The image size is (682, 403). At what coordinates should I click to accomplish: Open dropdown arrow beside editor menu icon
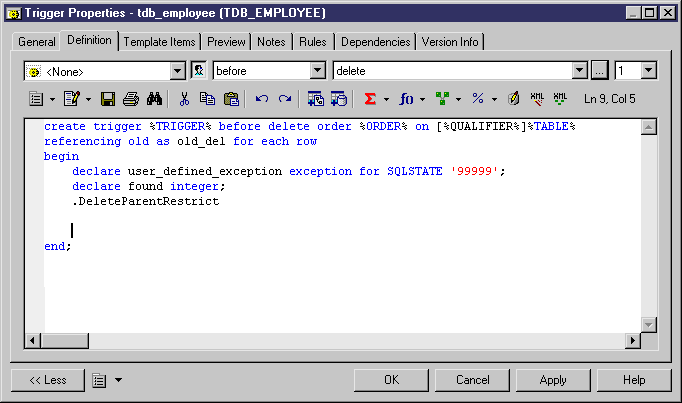[52, 100]
